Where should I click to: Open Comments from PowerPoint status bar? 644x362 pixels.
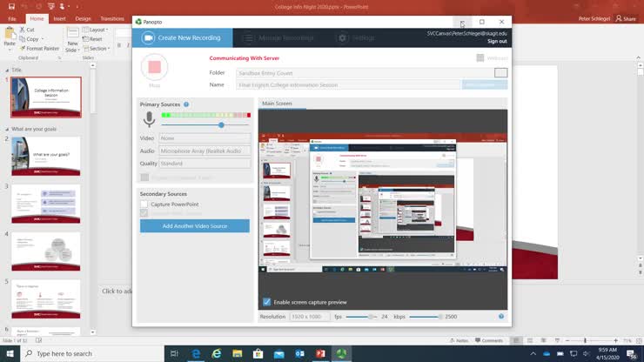click(x=489, y=340)
